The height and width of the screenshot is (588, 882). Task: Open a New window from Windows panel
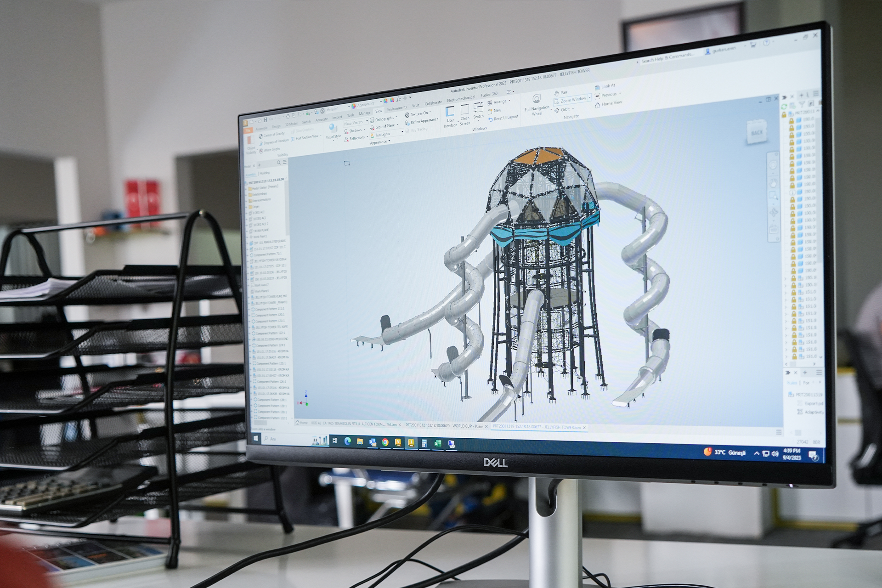pyautogui.click(x=494, y=111)
